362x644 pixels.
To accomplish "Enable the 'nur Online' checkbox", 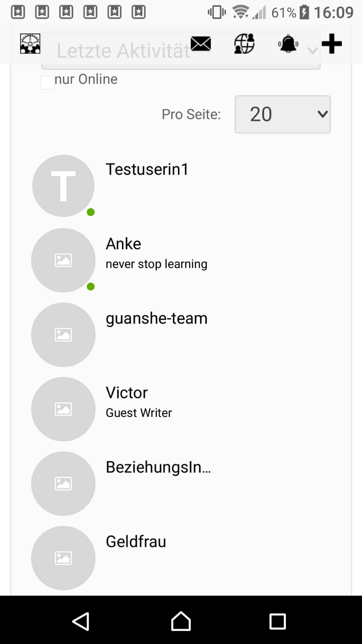I will coord(48,83).
